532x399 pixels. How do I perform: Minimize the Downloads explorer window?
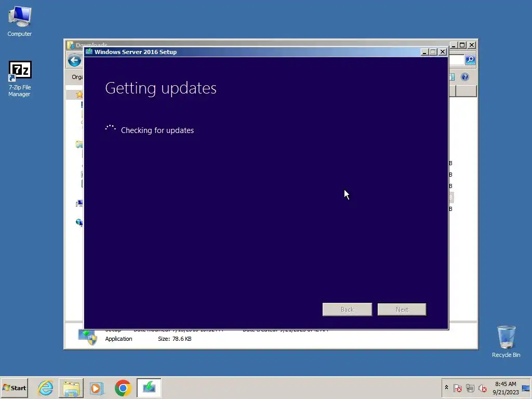click(x=453, y=45)
